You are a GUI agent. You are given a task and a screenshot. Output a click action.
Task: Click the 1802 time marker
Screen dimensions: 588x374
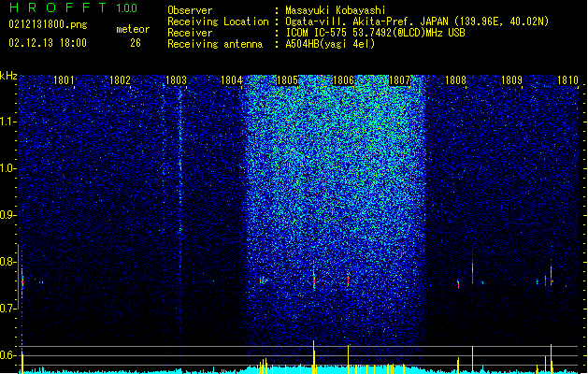[x=120, y=80]
